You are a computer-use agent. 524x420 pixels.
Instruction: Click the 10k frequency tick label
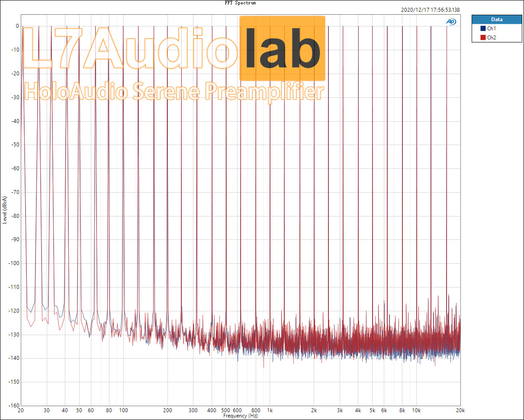click(416, 410)
